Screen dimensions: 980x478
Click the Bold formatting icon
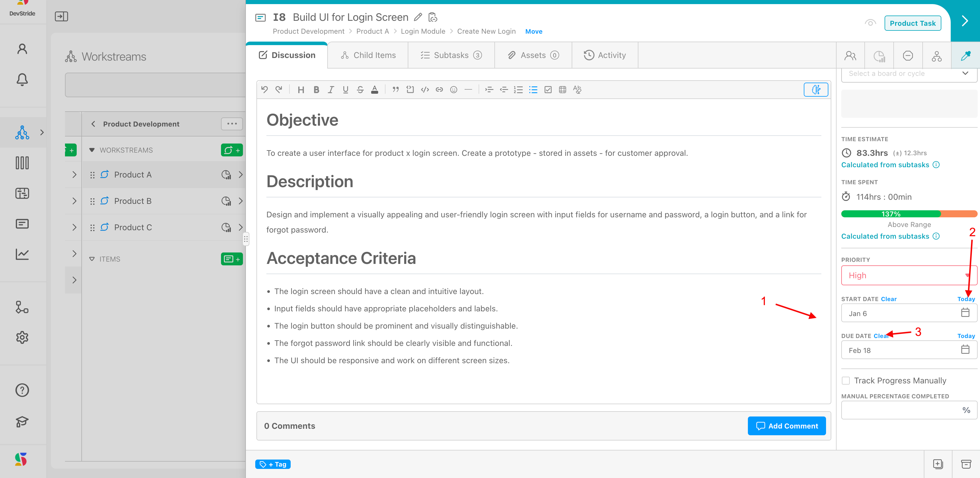[316, 90]
